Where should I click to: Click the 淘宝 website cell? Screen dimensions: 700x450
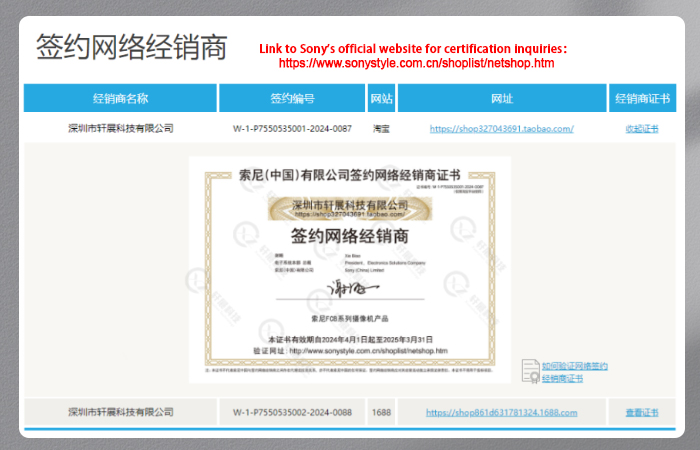click(381, 129)
